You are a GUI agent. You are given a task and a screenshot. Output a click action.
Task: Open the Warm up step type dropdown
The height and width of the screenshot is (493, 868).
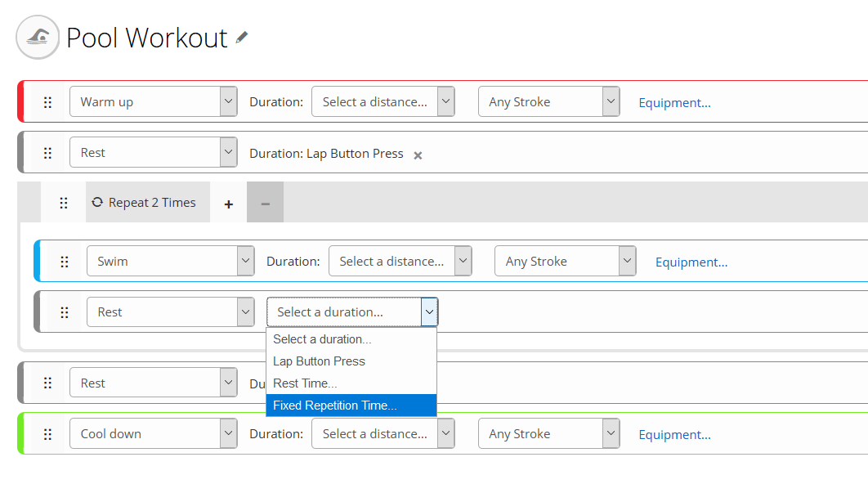coord(154,102)
